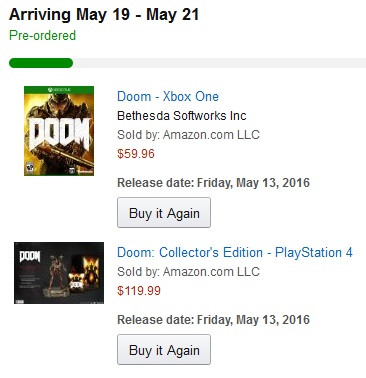Click the Bethesda Softworks Inc publisher name
The image size is (366, 378).
tap(182, 116)
